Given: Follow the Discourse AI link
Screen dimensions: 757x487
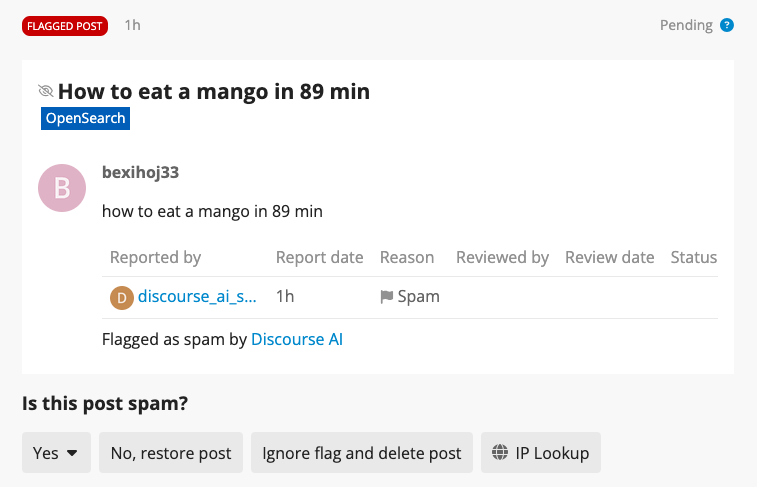Looking at the screenshot, I should pyautogui.click(x=297, y=340).
